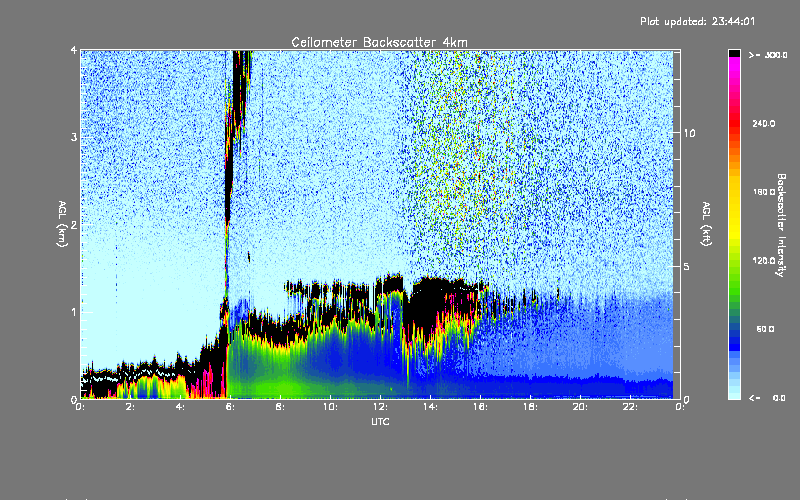
Task: Click the '180.0' colorbar value
Action: [x=764, y=192]
